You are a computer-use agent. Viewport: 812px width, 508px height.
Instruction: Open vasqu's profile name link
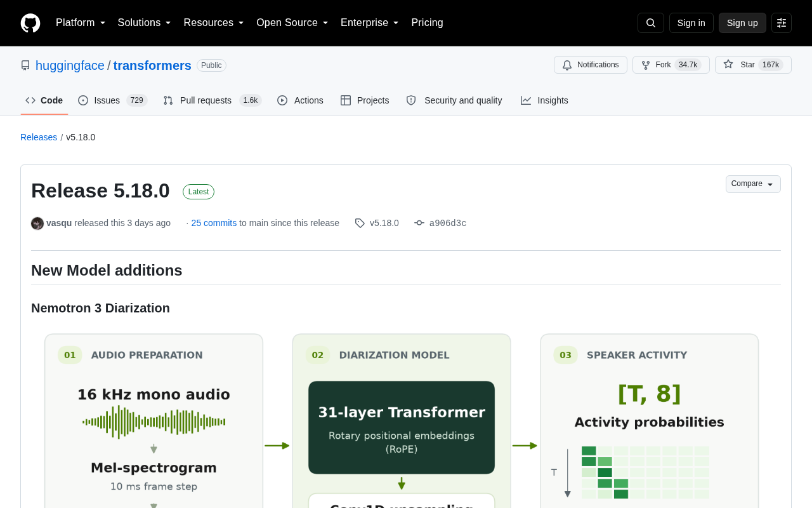click(59, 223)
